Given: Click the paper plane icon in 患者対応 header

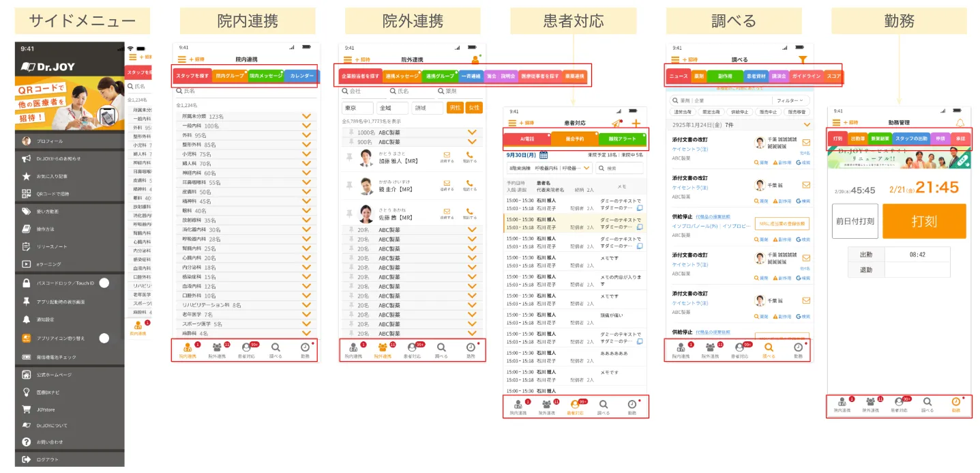Looking at the screenshot, I should pyautogui.click(x=617, y=124).
